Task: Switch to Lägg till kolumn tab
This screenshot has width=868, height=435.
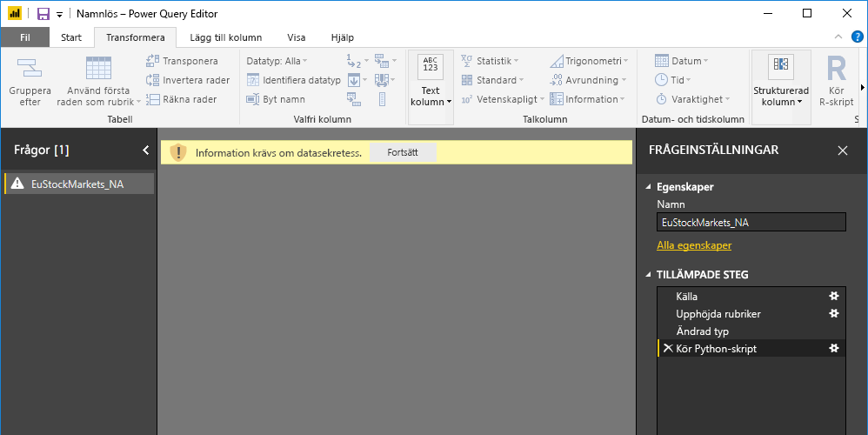Action: [226, 37]
